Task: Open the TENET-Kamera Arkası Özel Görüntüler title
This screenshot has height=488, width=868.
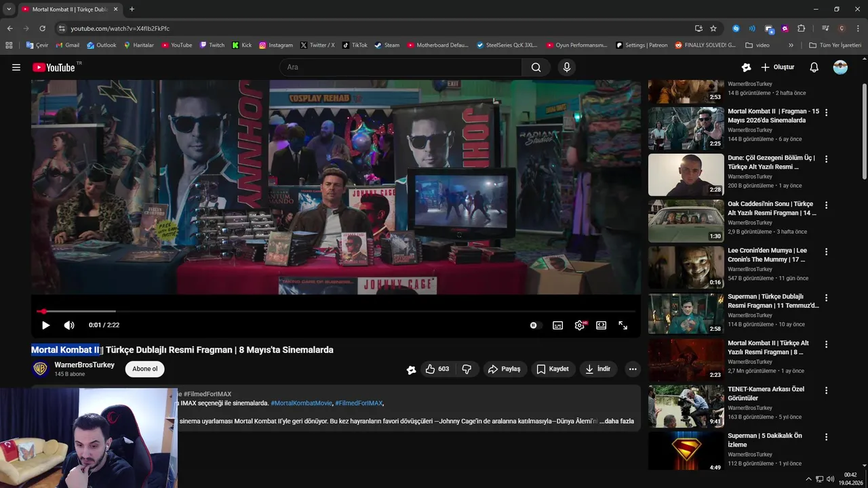Action: [x=766, y=394]
